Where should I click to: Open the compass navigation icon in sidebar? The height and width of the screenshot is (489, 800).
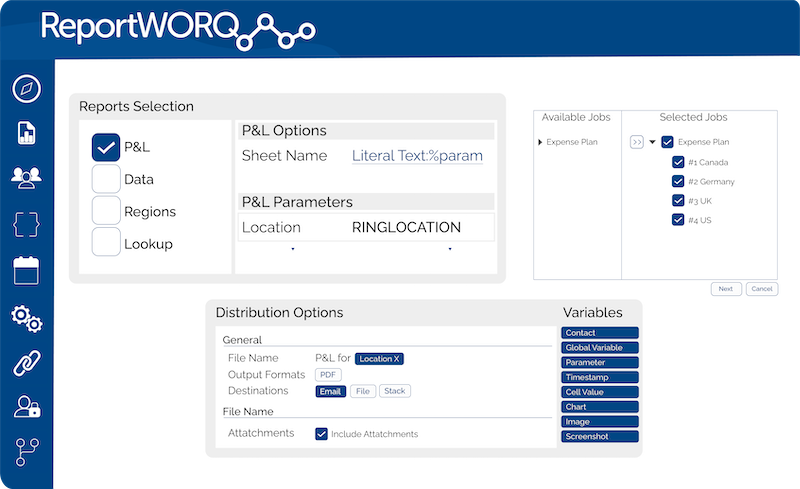(x=27, y=89)
